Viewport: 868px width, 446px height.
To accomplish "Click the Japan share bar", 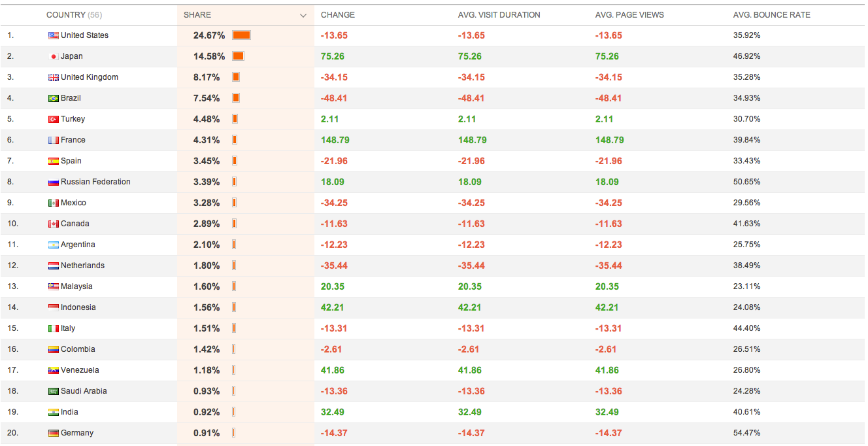I will pos(238,56).
